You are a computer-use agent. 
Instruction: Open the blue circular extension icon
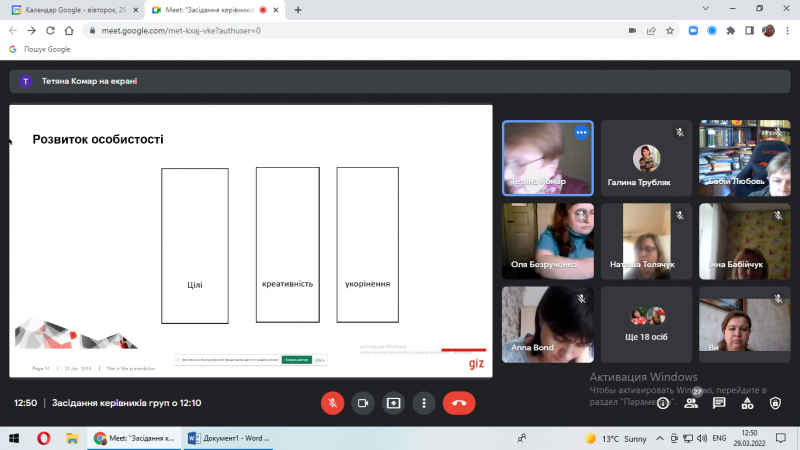tap(712, 31)
